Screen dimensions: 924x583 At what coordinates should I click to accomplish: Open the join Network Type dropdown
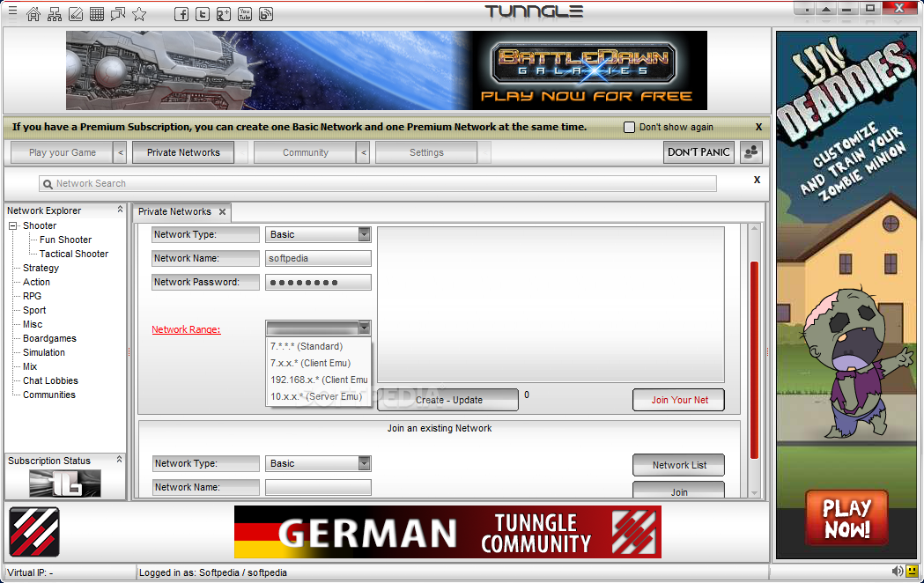(x=365, y=463)
